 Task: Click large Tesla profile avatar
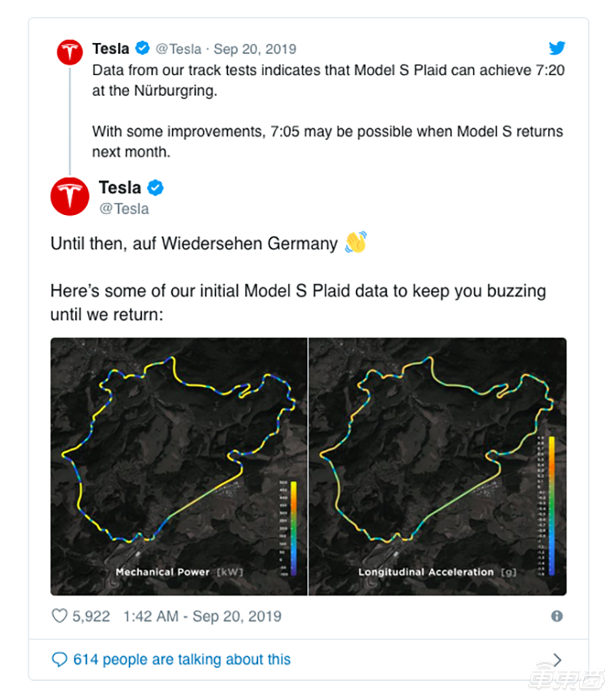[70, 196]
